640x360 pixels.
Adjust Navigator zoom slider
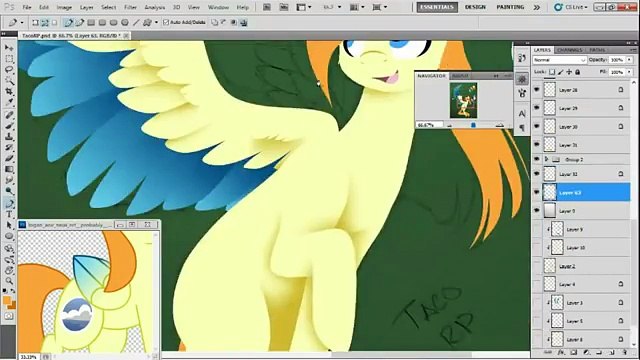[474, 125]
